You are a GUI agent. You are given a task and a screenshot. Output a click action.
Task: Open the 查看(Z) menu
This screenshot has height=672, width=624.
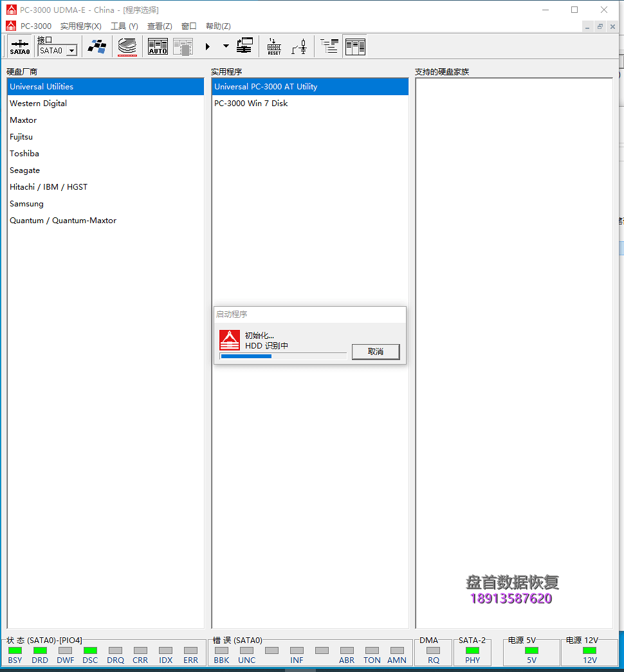(160, 26)
